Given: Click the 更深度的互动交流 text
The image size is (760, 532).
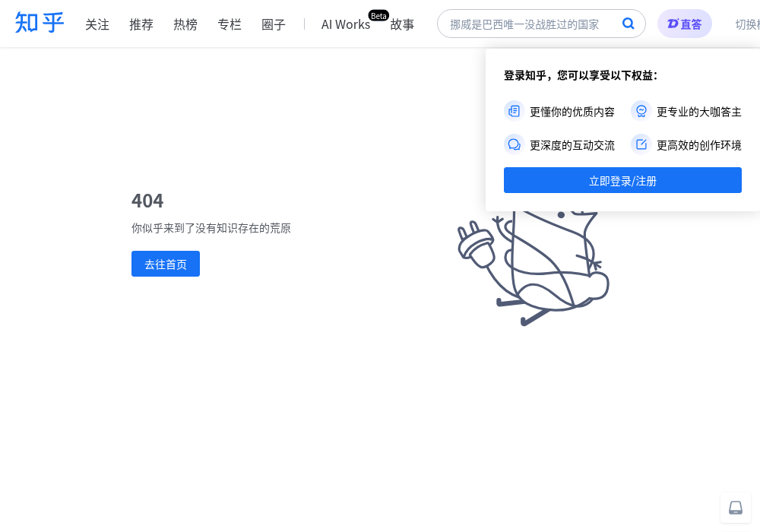Looking at the screenshot, I should pos(572,145).
